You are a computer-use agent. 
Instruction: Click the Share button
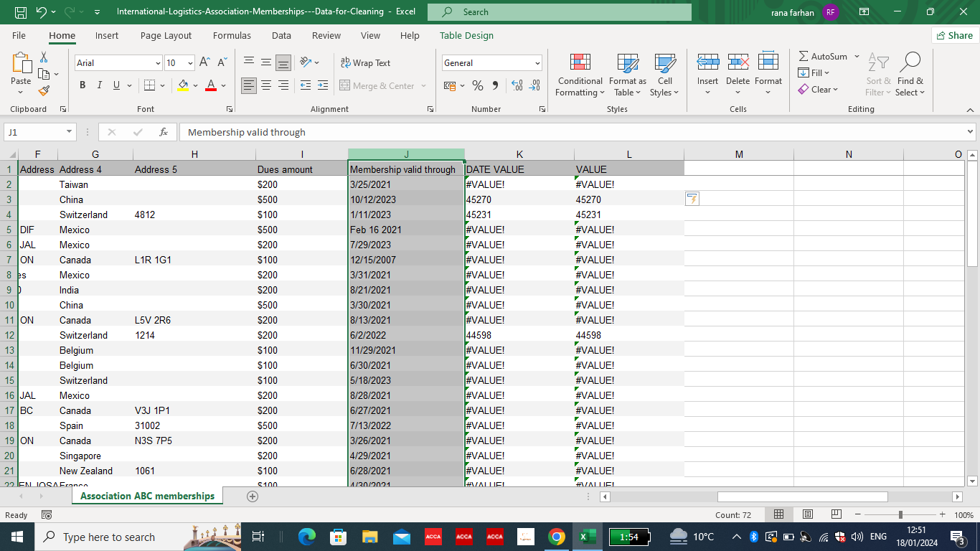[953, 35]
